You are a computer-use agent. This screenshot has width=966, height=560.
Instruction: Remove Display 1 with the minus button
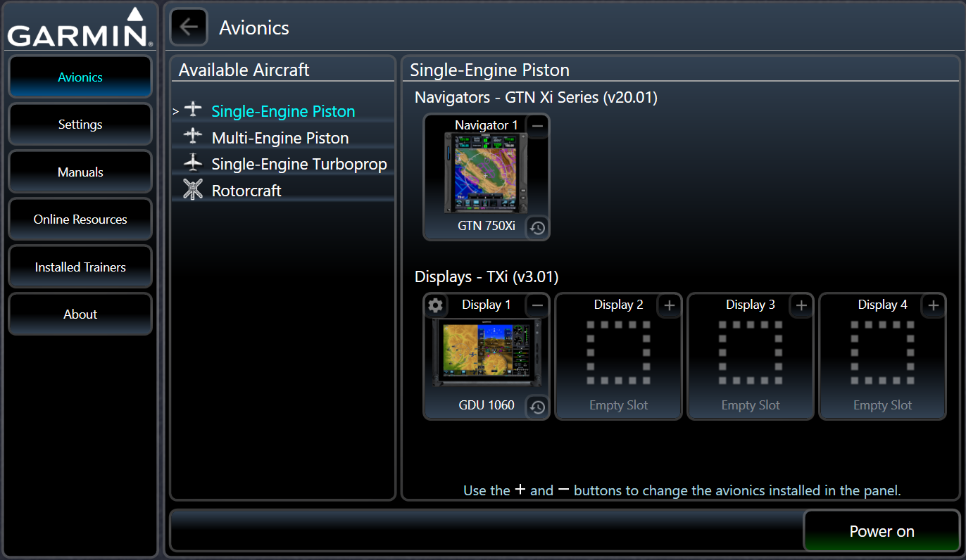tap(537, 305)
